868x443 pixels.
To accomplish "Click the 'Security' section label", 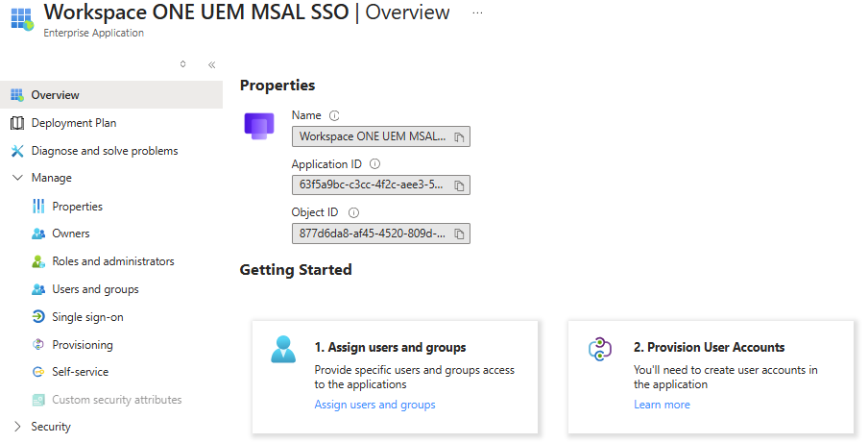I will click(51, 427).
